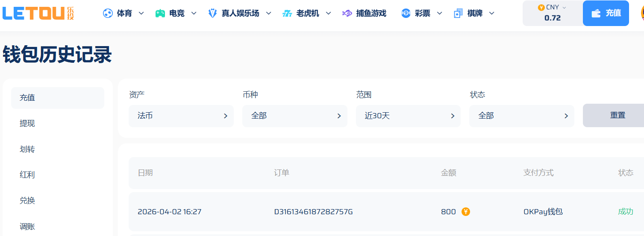Click the lottery ball icon
Viewport: 644px width, 236px height.
(406, 13)
